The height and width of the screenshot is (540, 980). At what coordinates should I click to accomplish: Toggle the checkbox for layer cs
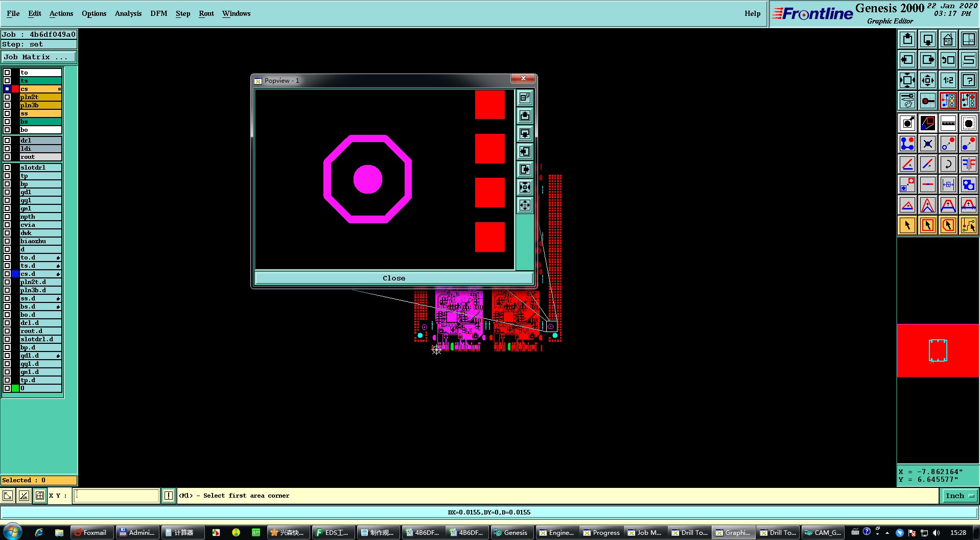click(x=7, y=89)
